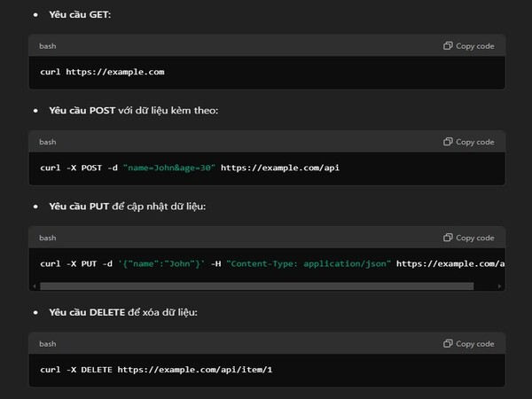Viewport: 532px width, 399px height.
Task: Click the "Yêu cầu GET" heading text
Action: coord(81,15)
